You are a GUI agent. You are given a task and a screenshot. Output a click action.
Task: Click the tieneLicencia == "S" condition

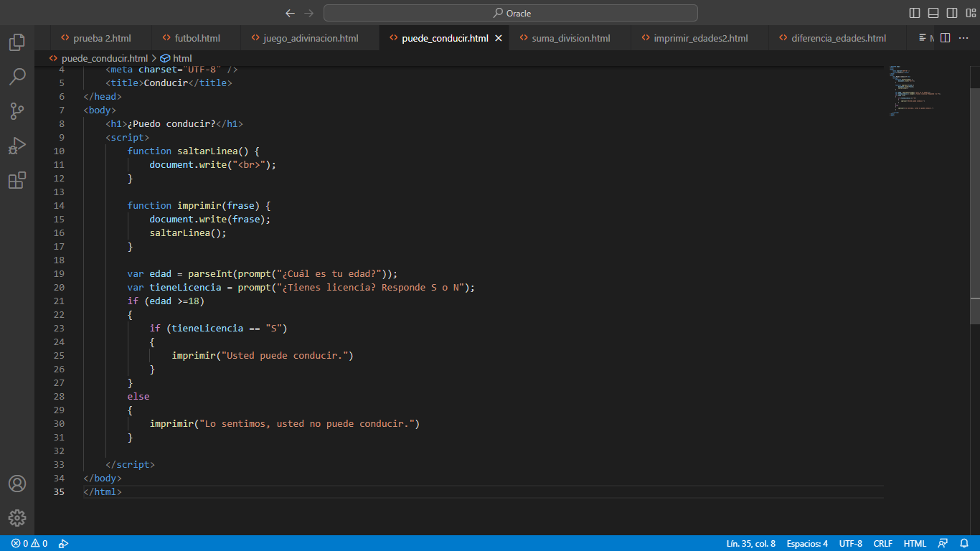[x=227, y=328]
